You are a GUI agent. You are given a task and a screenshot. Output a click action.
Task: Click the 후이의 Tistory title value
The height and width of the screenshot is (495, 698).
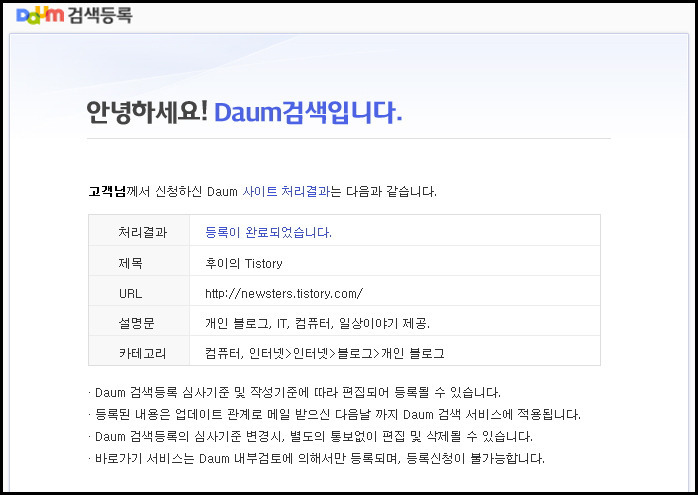pos(244,264)
